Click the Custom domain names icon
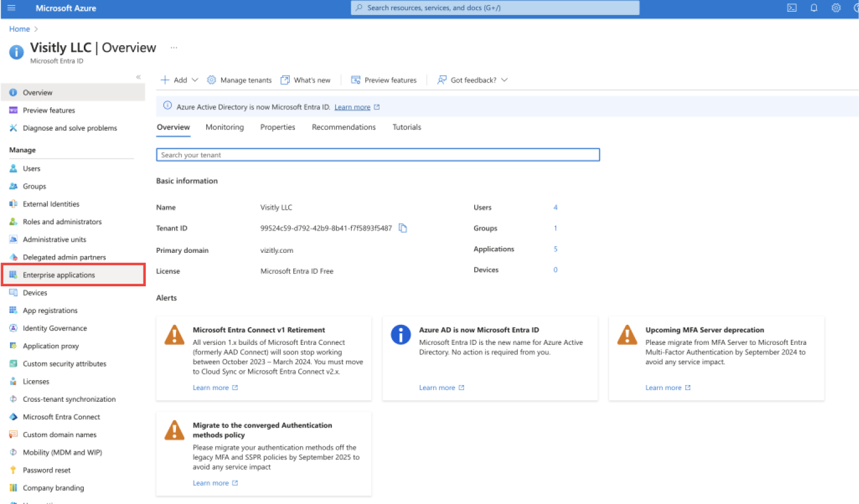Image resolution: width=859 pixels, height=504 pixels. tap(13, 434)
